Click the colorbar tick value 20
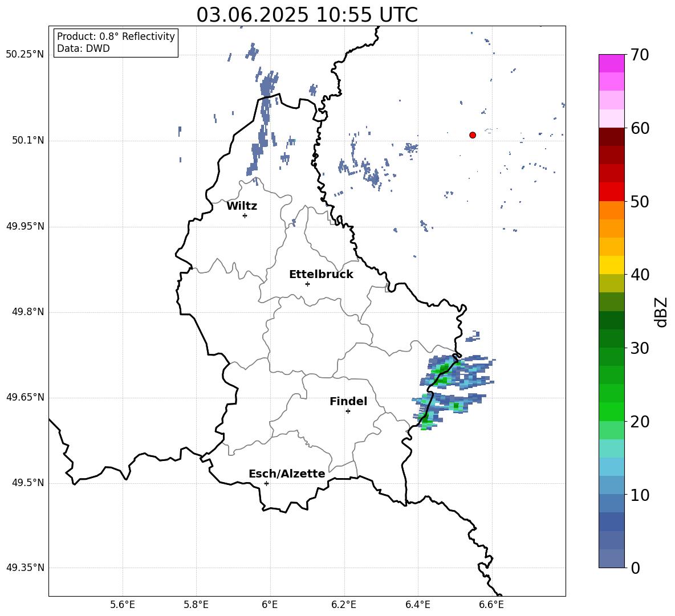This screenshot has height=616, width=675. click(x=640, y=422)
